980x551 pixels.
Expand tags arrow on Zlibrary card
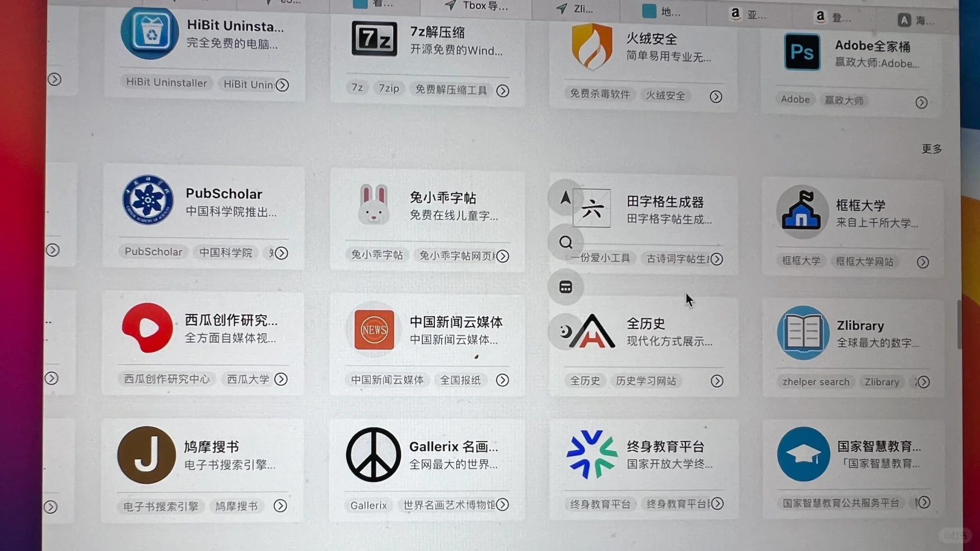pos(923,382)
